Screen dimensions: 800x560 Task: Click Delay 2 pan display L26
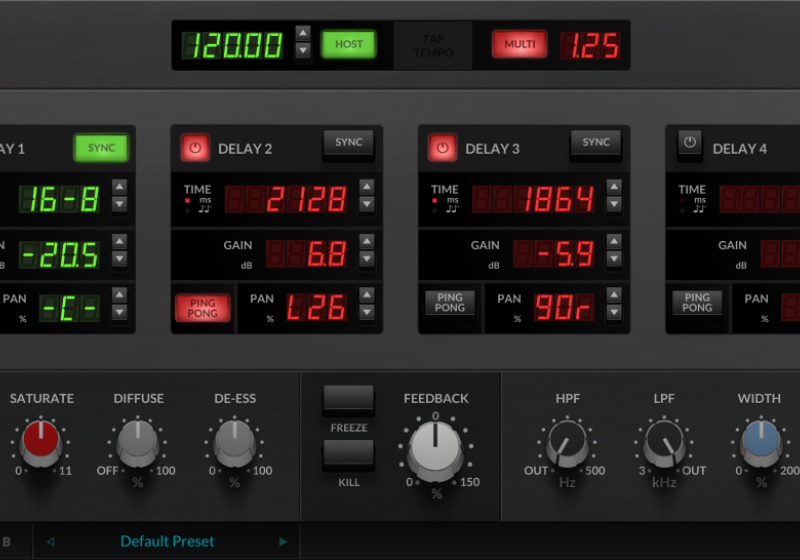click(316, 308)
